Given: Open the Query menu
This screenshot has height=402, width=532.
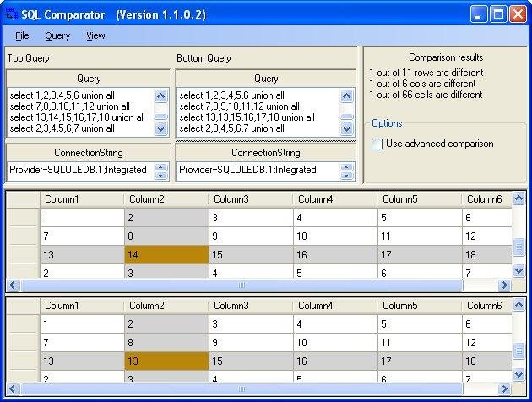Looking at the screenshot, I should 57,35.
